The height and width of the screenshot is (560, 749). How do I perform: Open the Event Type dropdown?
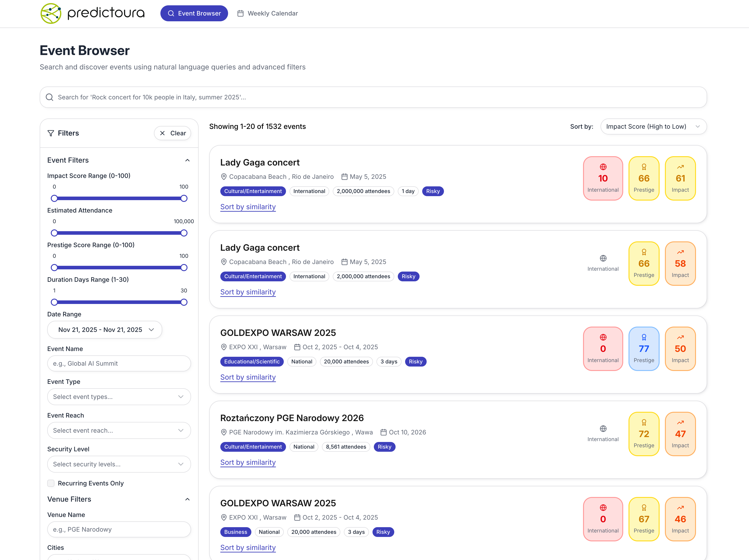(119, 397)
